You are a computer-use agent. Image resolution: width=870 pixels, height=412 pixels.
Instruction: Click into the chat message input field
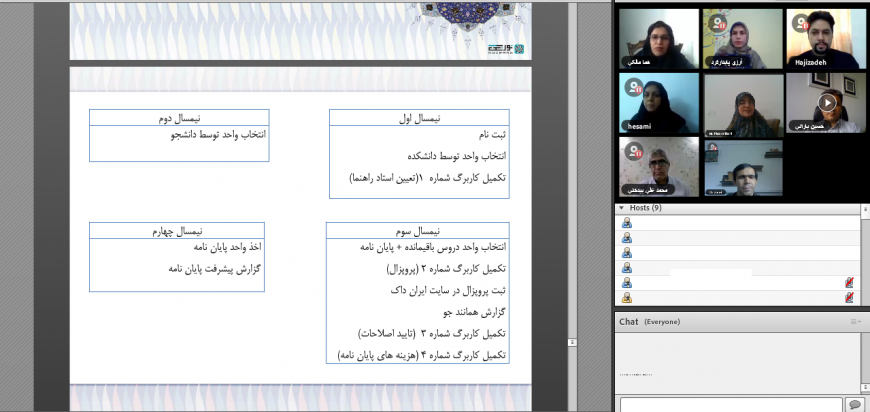pos(730,404)
